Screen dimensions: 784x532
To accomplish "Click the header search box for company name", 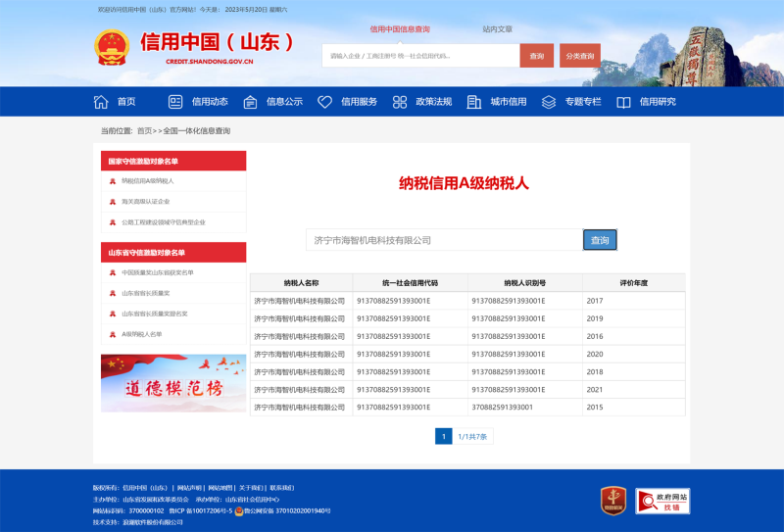I will [x=420, y=56].
